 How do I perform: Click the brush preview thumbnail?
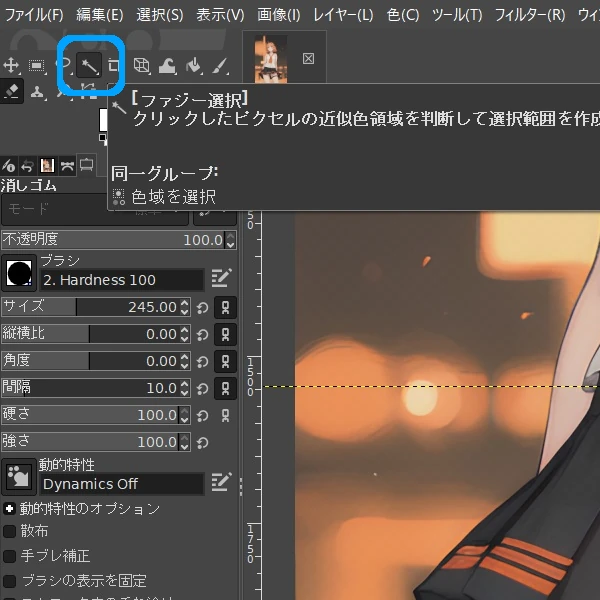point(19,273)
